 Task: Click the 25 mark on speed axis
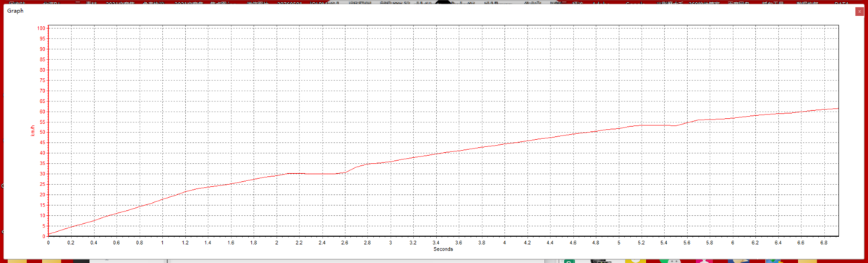click(x=43, y=184)
